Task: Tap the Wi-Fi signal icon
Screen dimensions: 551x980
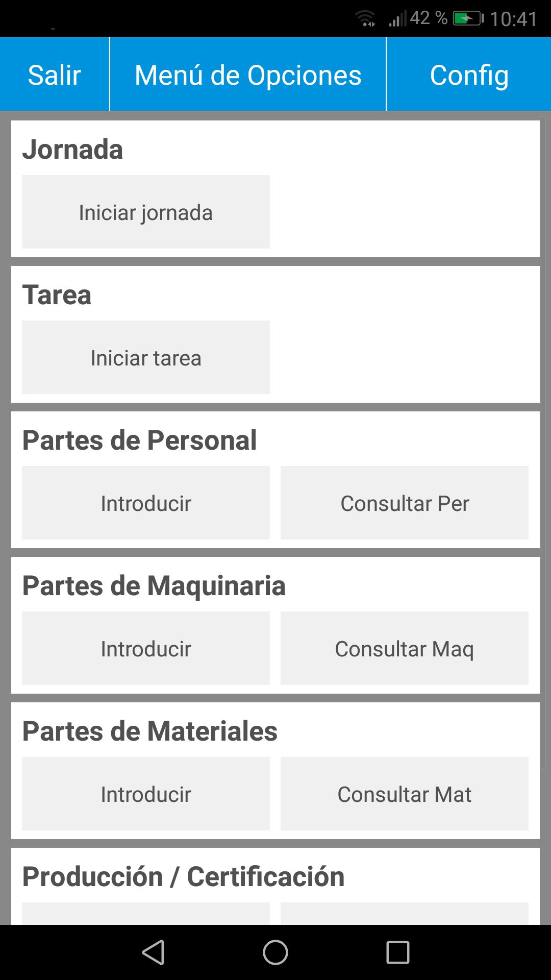Action: pos(365,18)
